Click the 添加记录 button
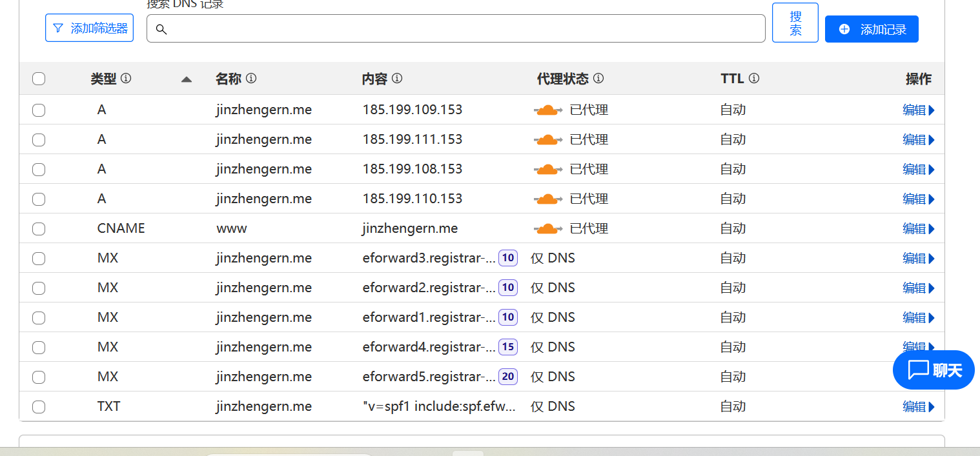 [x=872, y=29]
